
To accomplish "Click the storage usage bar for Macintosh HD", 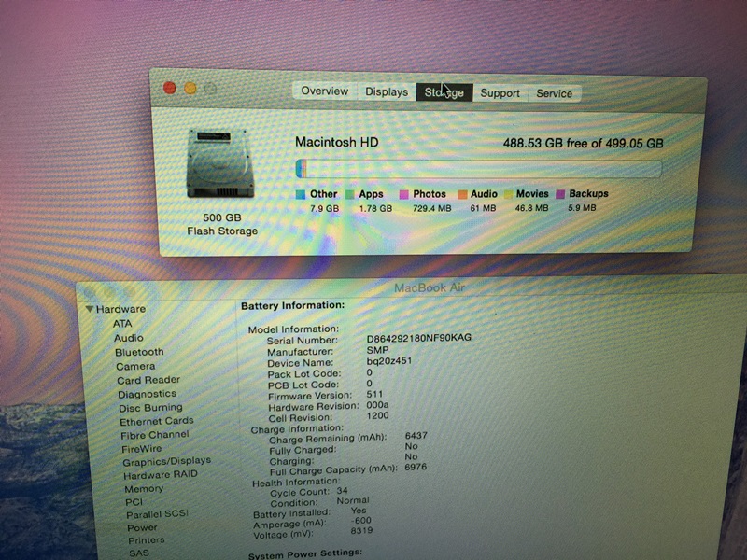I will (478, 169).
